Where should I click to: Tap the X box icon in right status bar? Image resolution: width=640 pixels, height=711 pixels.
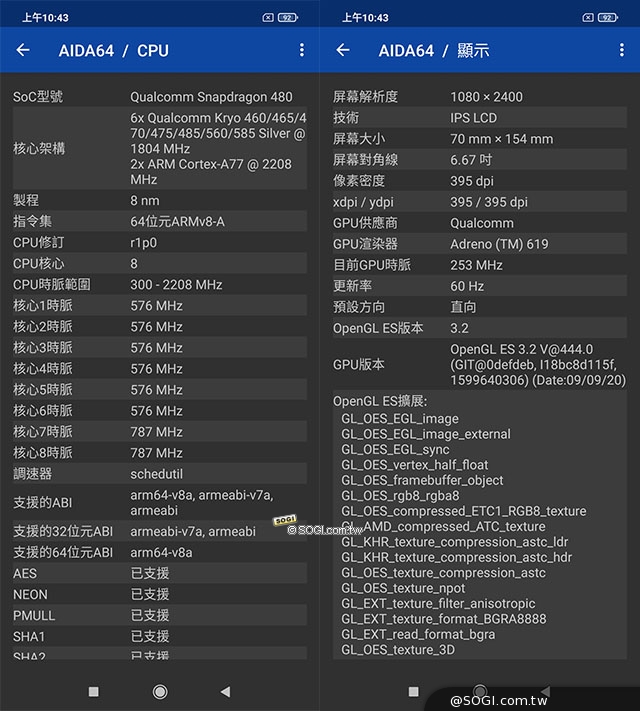588,17
